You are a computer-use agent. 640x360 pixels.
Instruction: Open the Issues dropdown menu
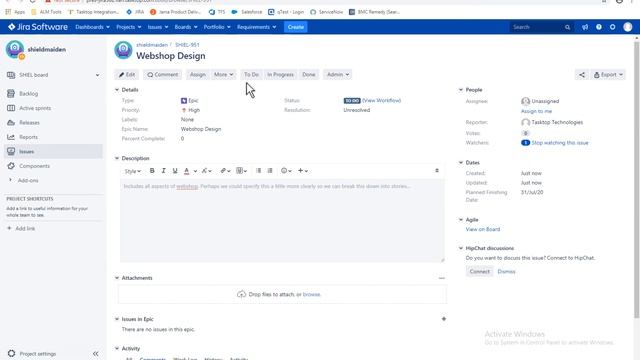coord(158,27)
